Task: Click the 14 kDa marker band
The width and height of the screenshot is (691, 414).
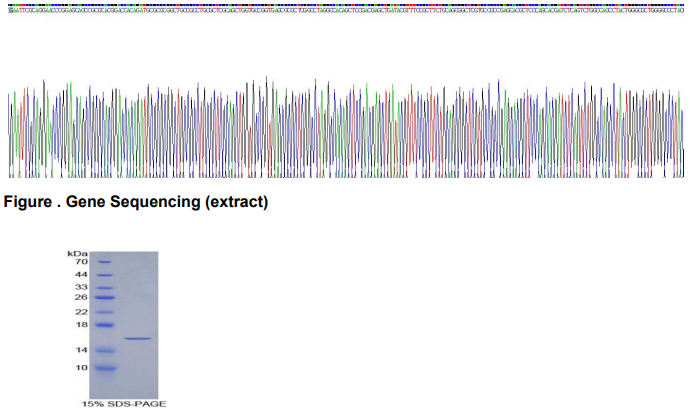Action: [x=105, y=351]
